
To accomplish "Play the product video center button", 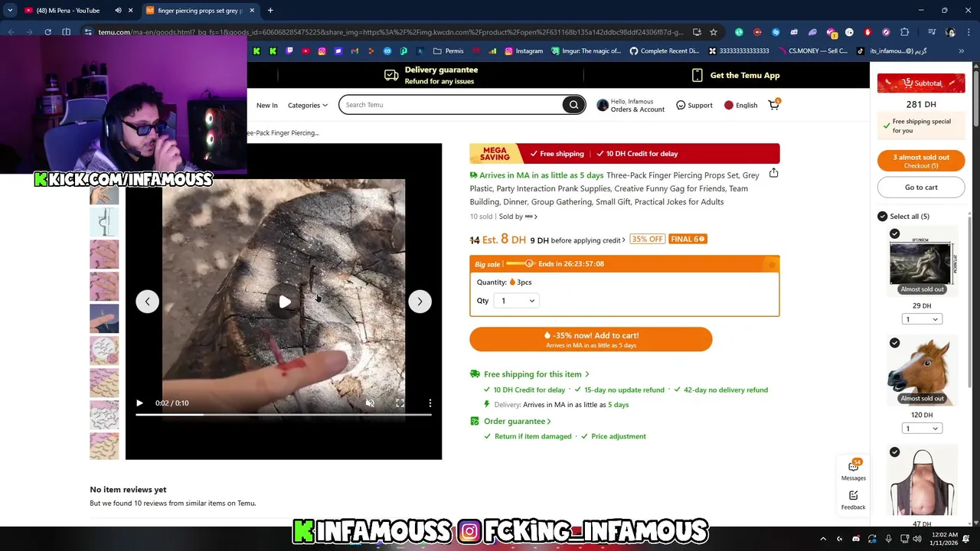I will [x=284, y=302].
